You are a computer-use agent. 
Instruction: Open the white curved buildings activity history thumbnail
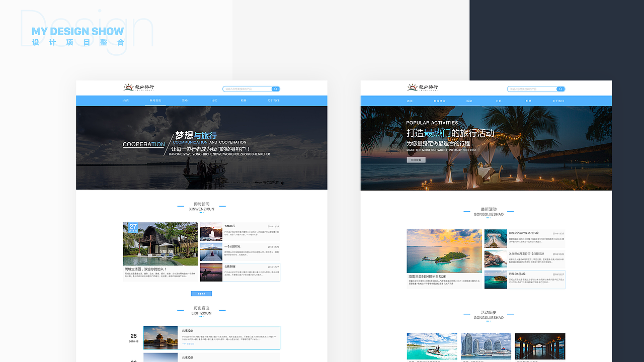click(x=486, y=346)
